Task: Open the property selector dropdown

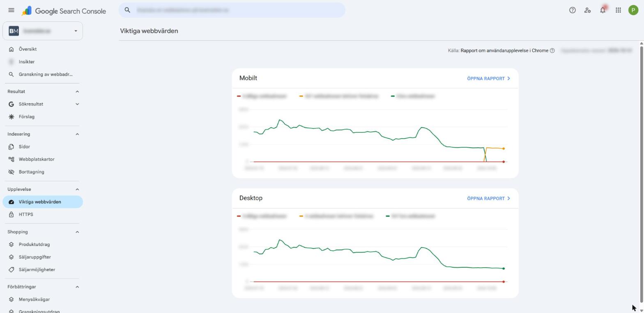Action: [43, 31]
